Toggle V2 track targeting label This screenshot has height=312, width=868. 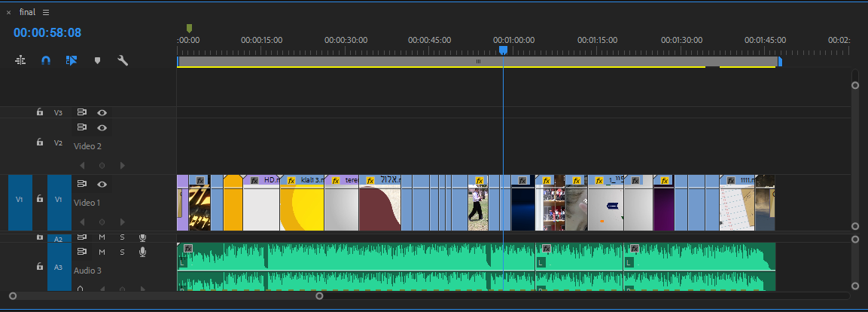coord(58,142)
